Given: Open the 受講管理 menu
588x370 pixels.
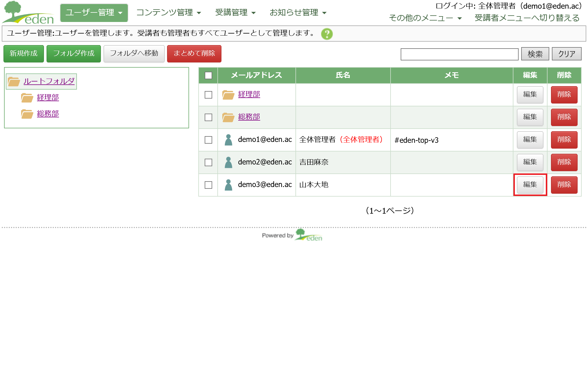Looking at the screenshot, I should [x=235, y=13].
